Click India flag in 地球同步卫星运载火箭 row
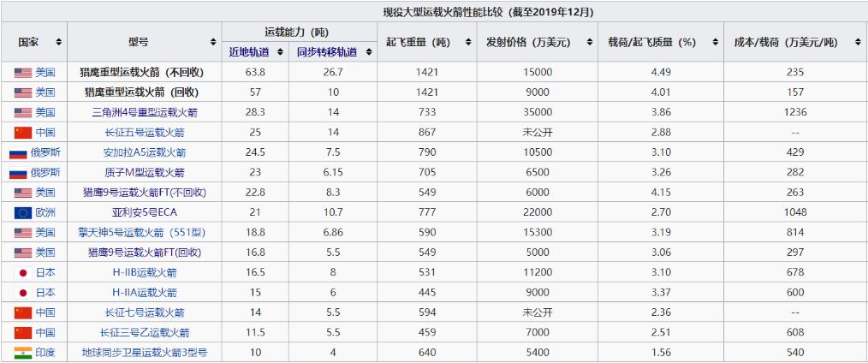 (x=23, y=353)
